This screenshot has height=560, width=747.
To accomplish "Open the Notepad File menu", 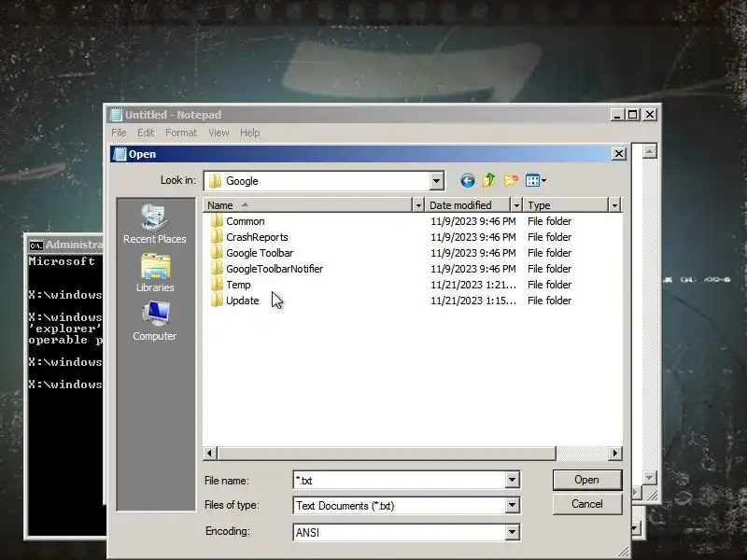I will (119, 133).
